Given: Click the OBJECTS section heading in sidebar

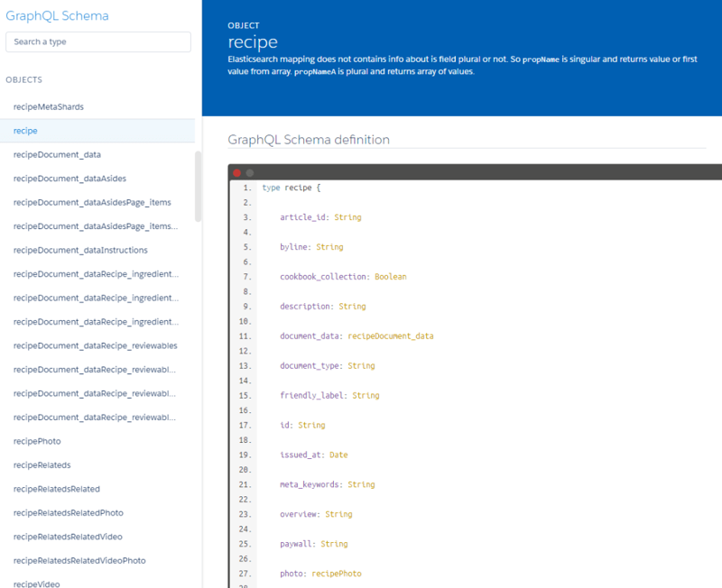Looking at the screenshot, I should pyautogui.click(x=24, y=79).
